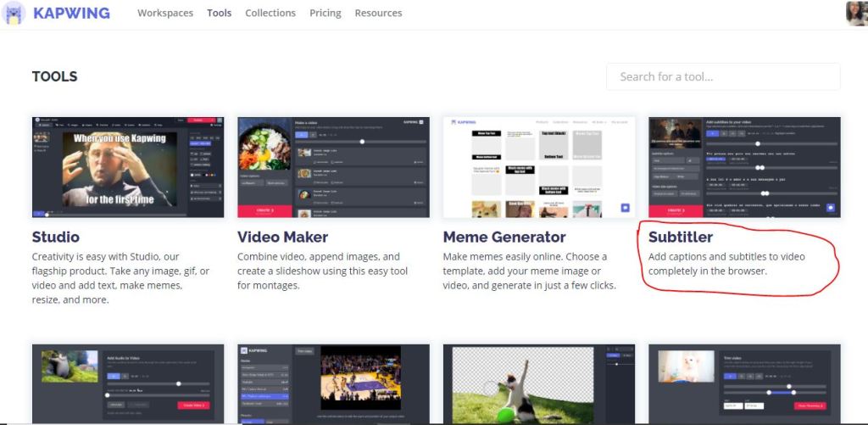The image size is (868, 425).
Task: Open the Subtitler preview thumbnail
Action: pos(744,167)
